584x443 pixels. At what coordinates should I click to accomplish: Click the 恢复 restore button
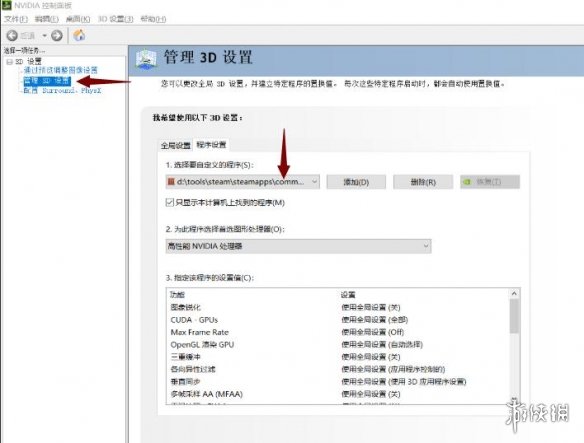(x=490, y=182)
